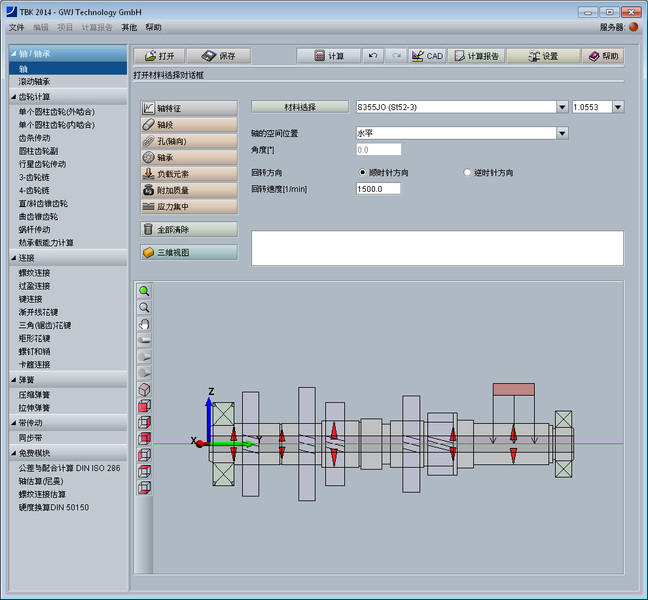Open the S355JO material dropdown
The height and width of the screenshot is (600, 648).
coord(562,107)
